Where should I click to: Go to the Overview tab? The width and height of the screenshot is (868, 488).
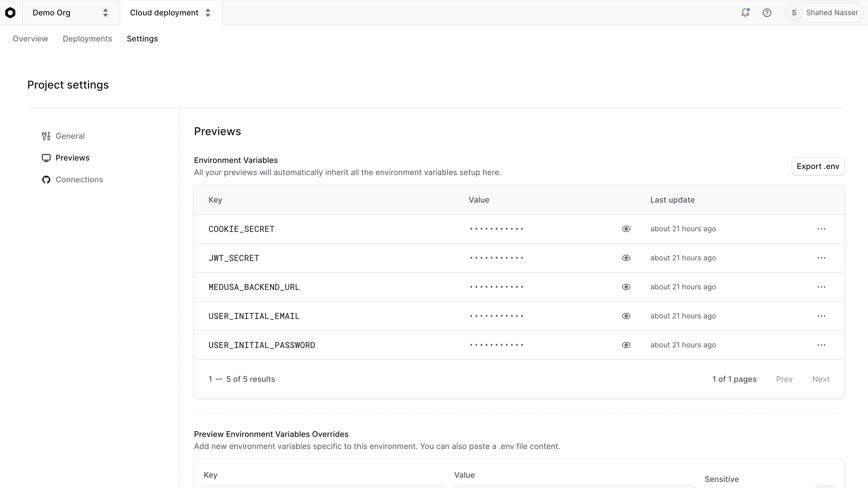pyautogui.click(x=30, y=38)
